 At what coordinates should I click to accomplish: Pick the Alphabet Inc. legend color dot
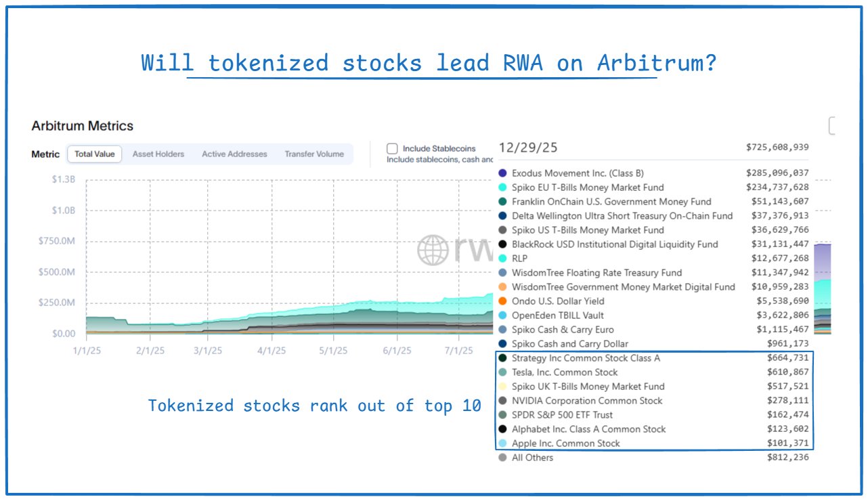point(502,429)
